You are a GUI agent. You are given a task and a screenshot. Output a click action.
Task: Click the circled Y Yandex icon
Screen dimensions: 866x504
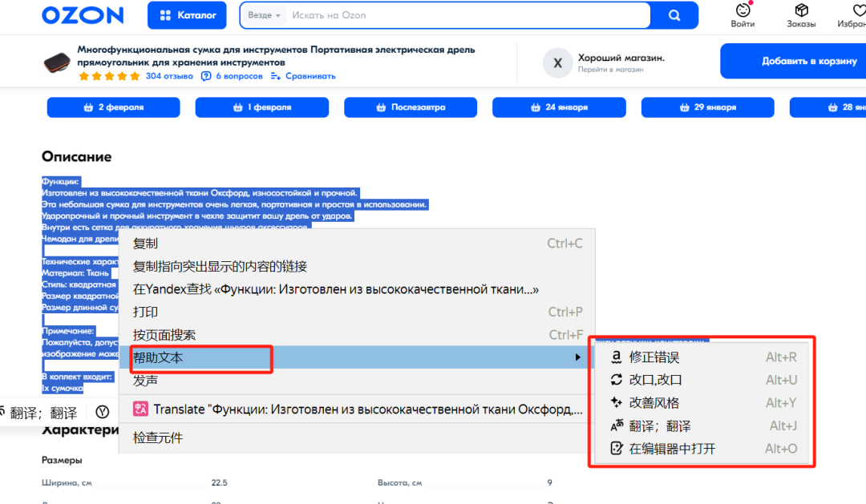102,412
